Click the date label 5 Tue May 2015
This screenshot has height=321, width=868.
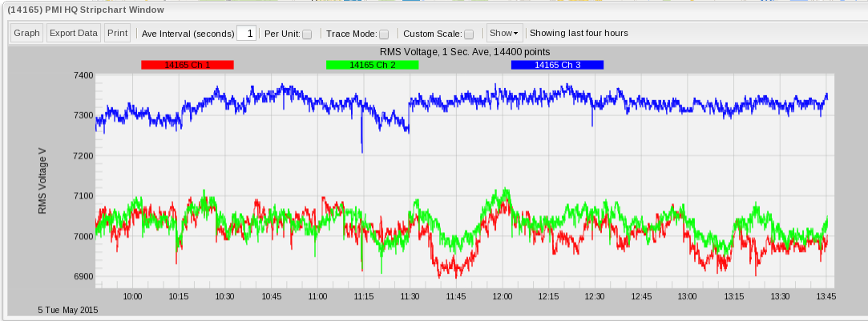(x=67, y=310)
